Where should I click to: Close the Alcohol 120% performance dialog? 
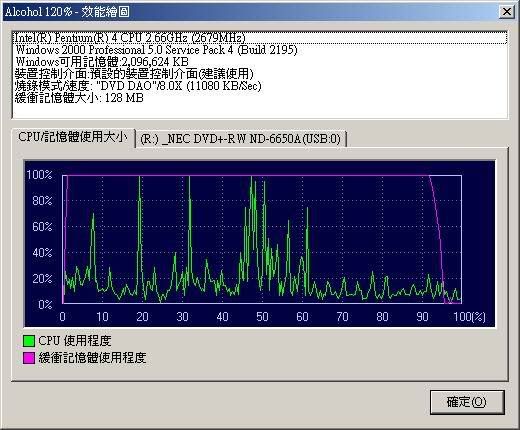click(x=506, y=12)
